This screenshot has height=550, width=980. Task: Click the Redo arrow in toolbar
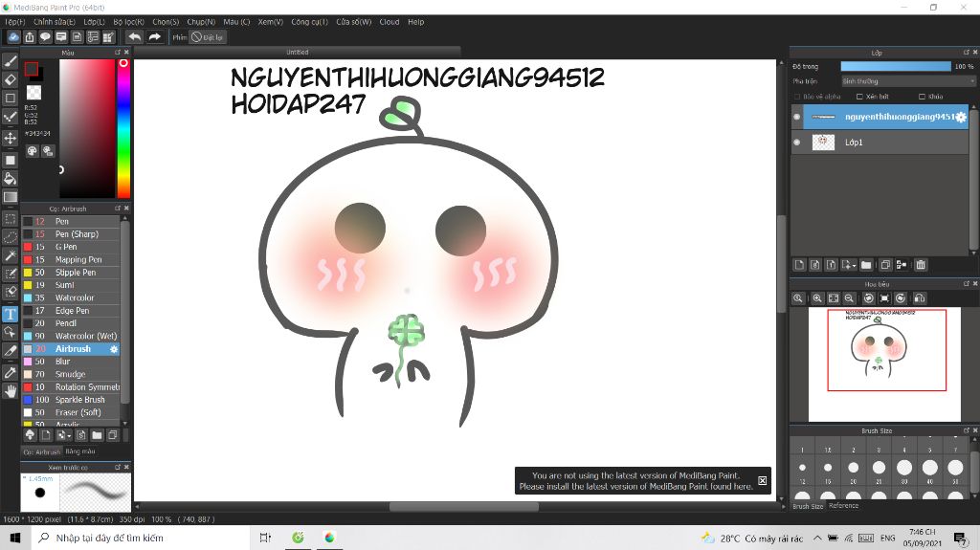click(x=154, y=37)
